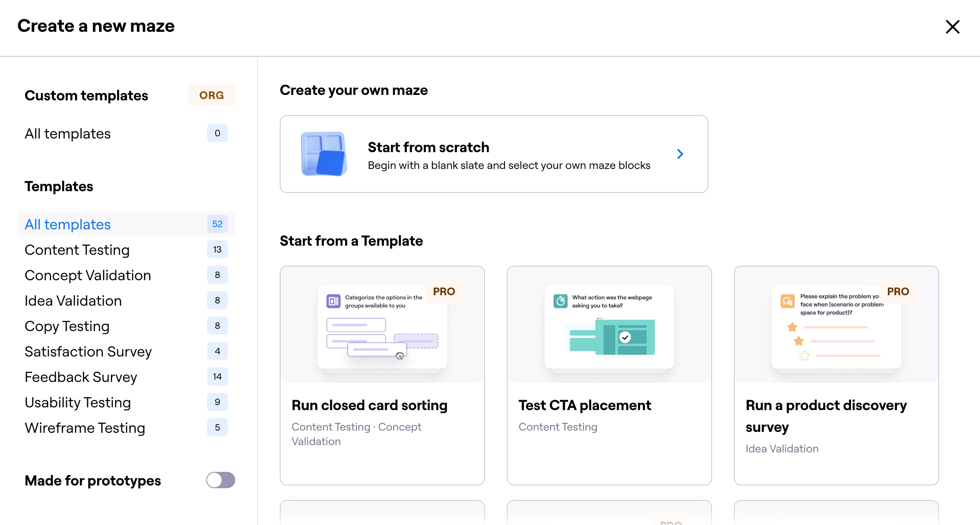
Task: Click the PRO badge on product discovery survey
Action: point(898,292)
